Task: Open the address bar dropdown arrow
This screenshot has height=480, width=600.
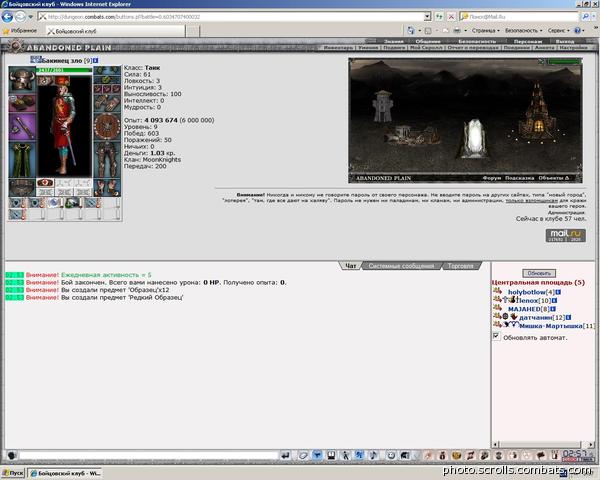Action: point(427,17)
